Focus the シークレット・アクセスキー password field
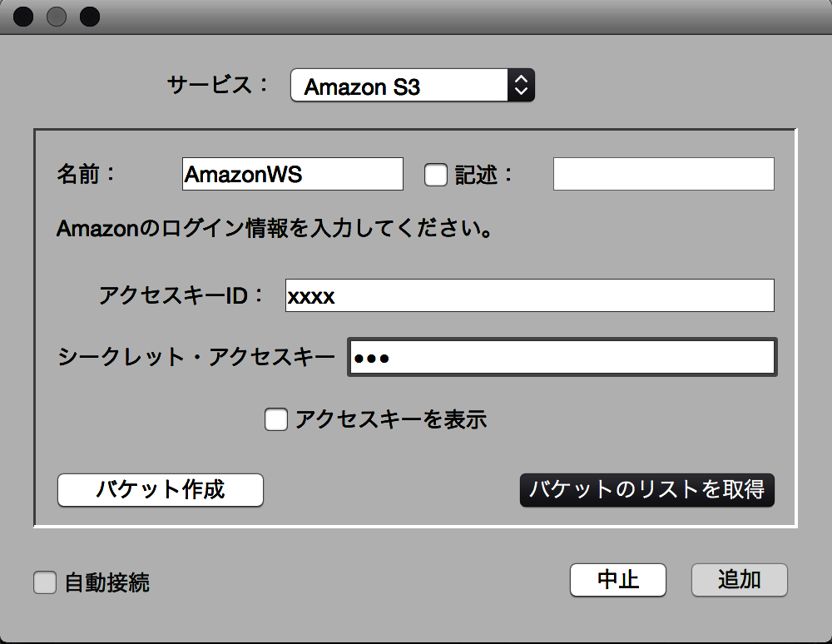832x644 pixels. [x=562, y=358]
